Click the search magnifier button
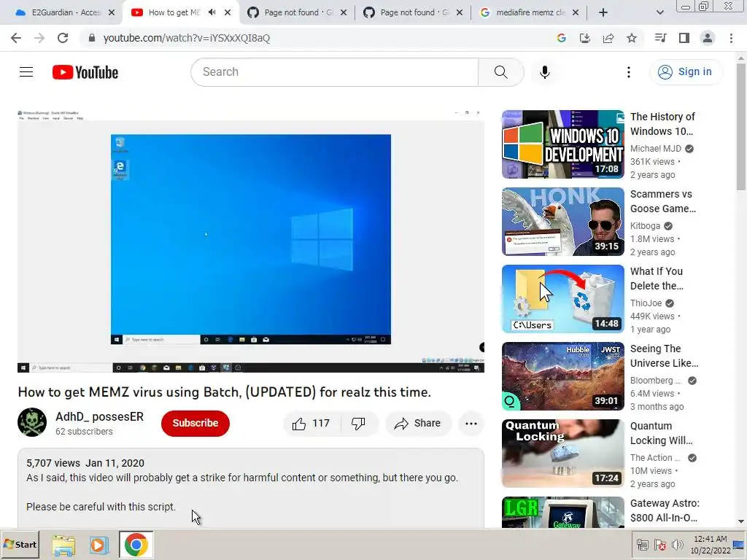 (x=500, y=72)
